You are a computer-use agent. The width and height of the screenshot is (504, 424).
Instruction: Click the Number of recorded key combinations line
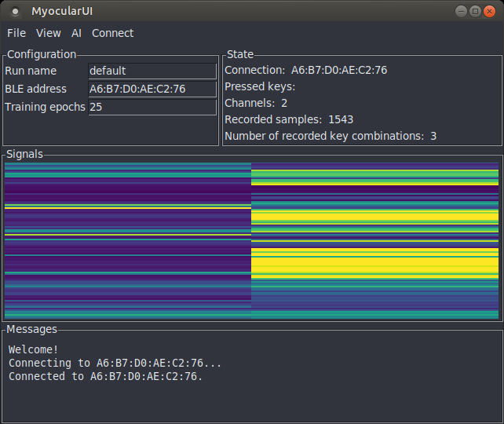(331, 136)
